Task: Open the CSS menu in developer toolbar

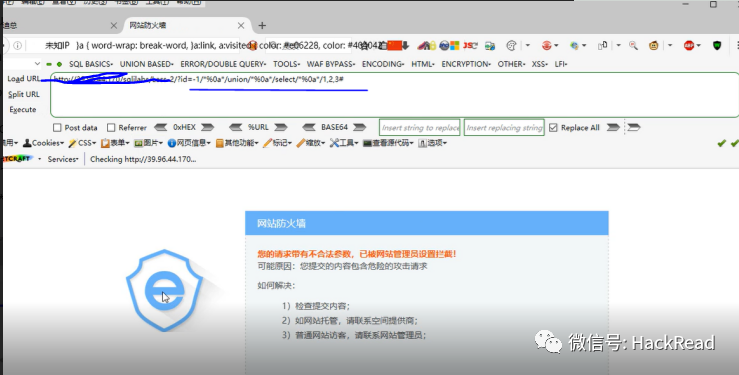Action: 82,143
